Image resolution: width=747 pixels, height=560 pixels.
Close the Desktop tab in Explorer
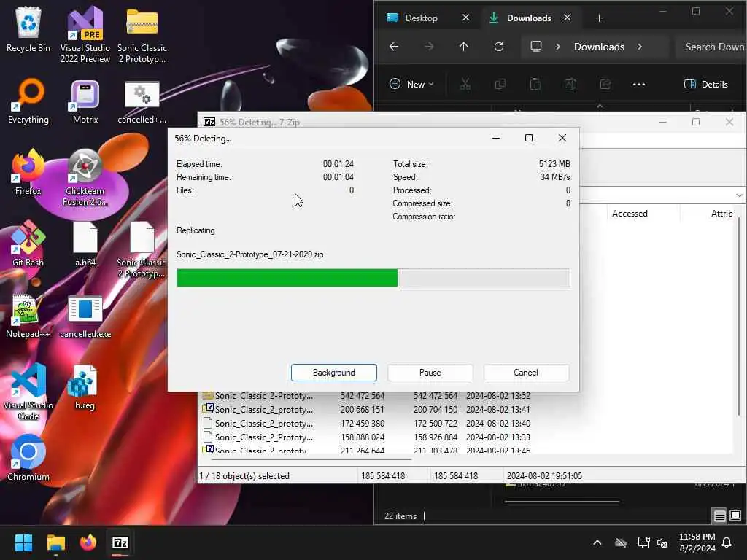pos(465,17)
